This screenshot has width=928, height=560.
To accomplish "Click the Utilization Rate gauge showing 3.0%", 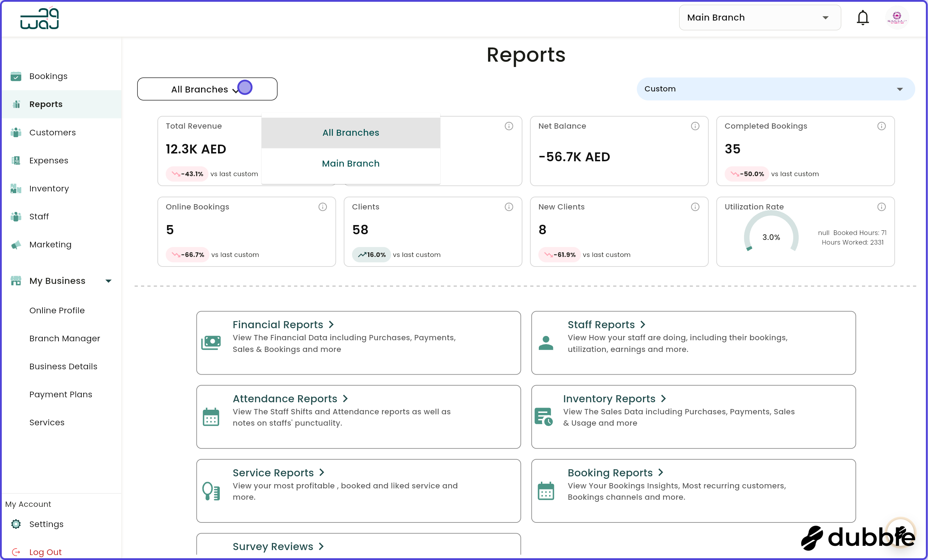I will pyautogui.click(x=771, y=236).
